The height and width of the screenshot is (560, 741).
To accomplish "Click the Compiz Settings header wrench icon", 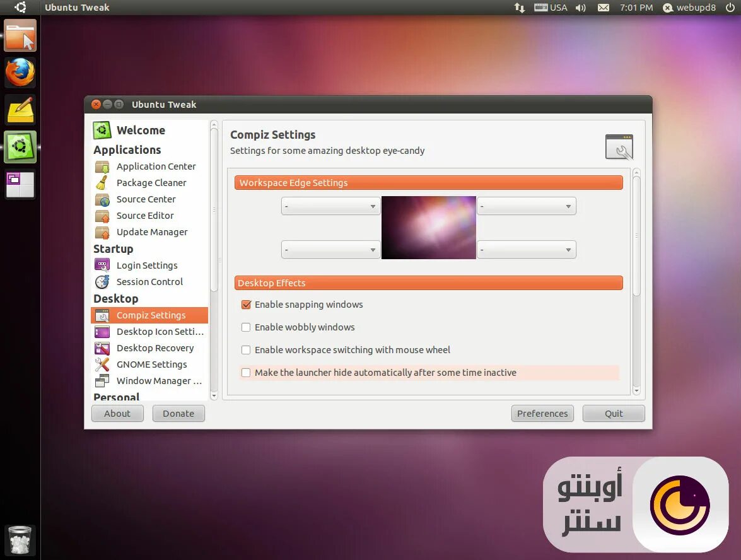I will pos(619,147).
